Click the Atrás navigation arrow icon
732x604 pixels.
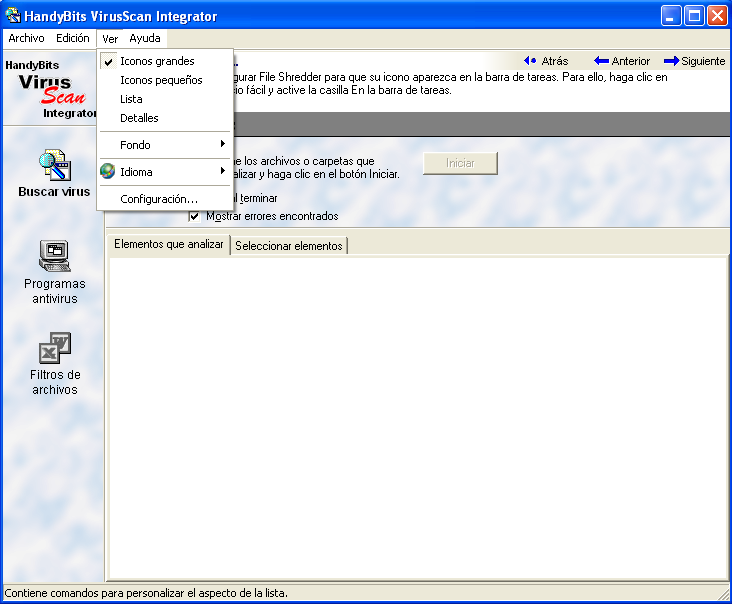[x=530, y=61]
